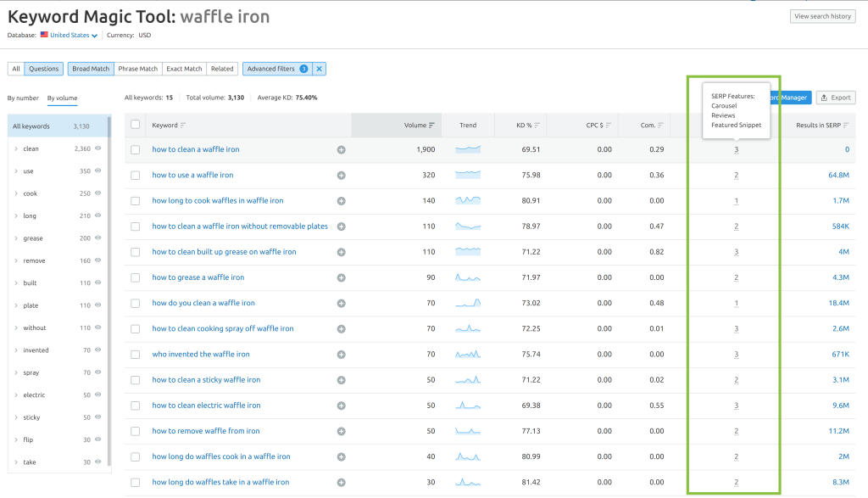Tick the checkbox for 'how to grease a waffle iron'
868x498 pixels.
coord(136,277)
